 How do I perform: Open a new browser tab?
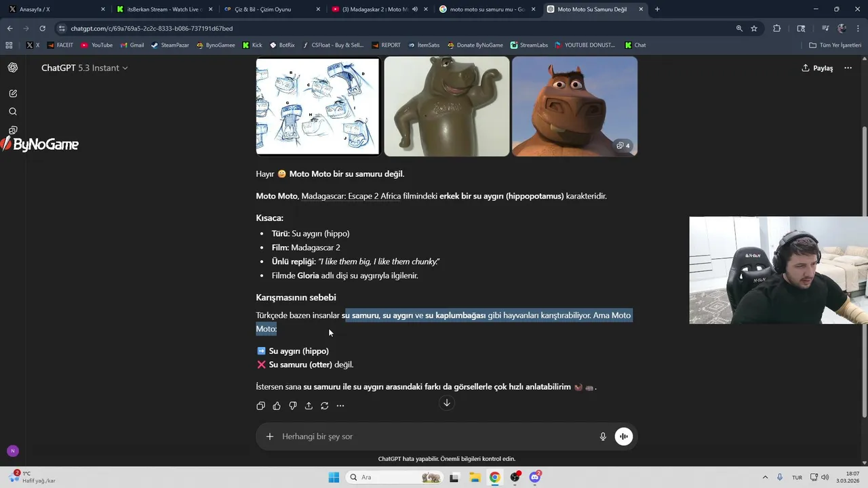pos(657,9)
